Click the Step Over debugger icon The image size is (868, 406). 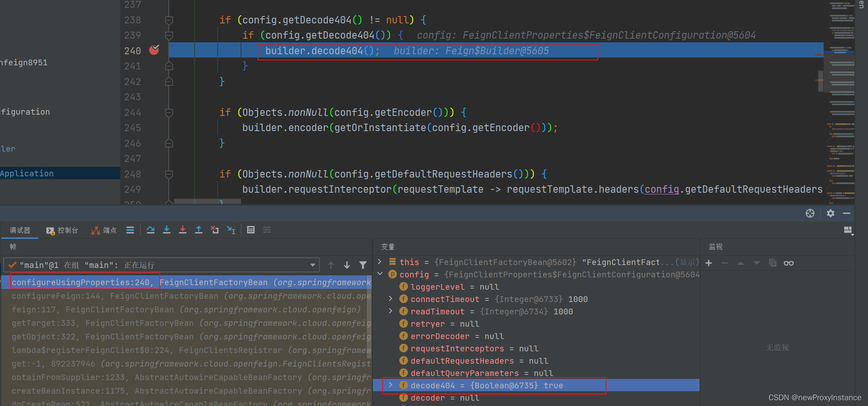tap(151, 230)
